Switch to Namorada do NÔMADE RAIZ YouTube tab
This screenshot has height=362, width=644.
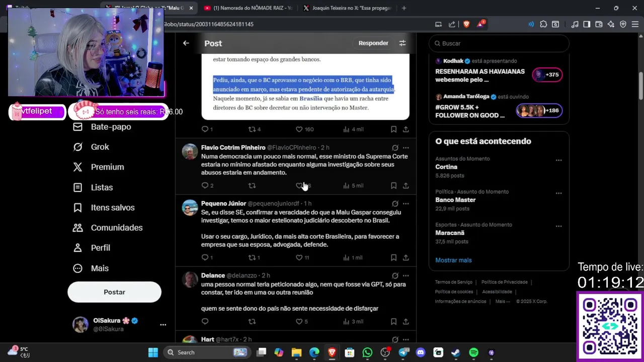click(249, 8)
